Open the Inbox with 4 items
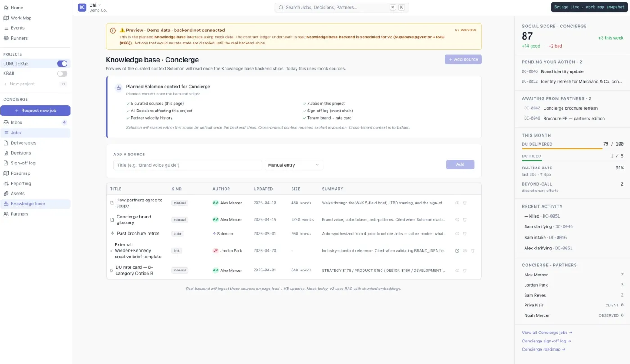 pyautogui.click(x=36, y=122)
